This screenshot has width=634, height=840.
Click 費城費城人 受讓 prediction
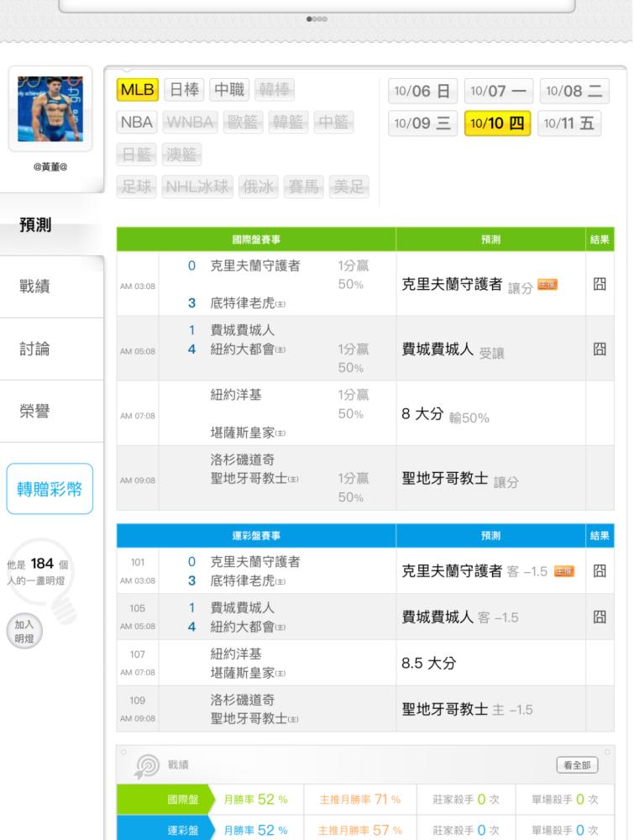pos(453,349)
